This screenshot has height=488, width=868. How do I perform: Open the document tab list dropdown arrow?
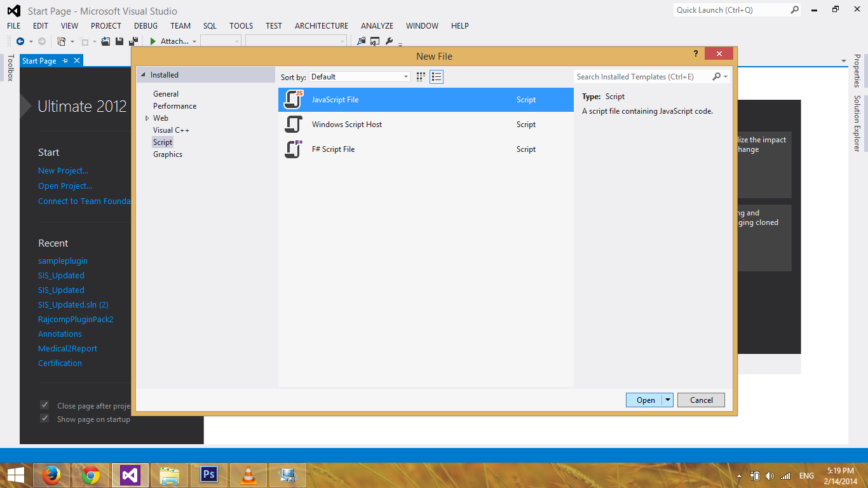pos(844,61)
